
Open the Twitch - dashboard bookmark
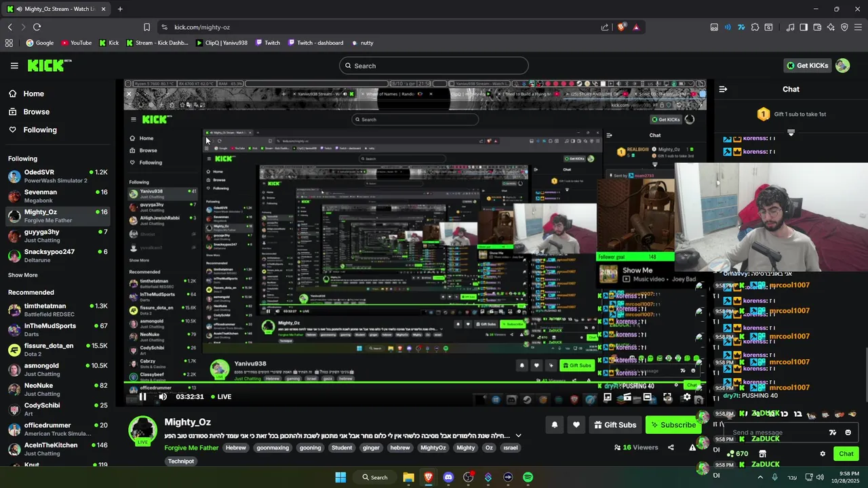pos(315,43)
